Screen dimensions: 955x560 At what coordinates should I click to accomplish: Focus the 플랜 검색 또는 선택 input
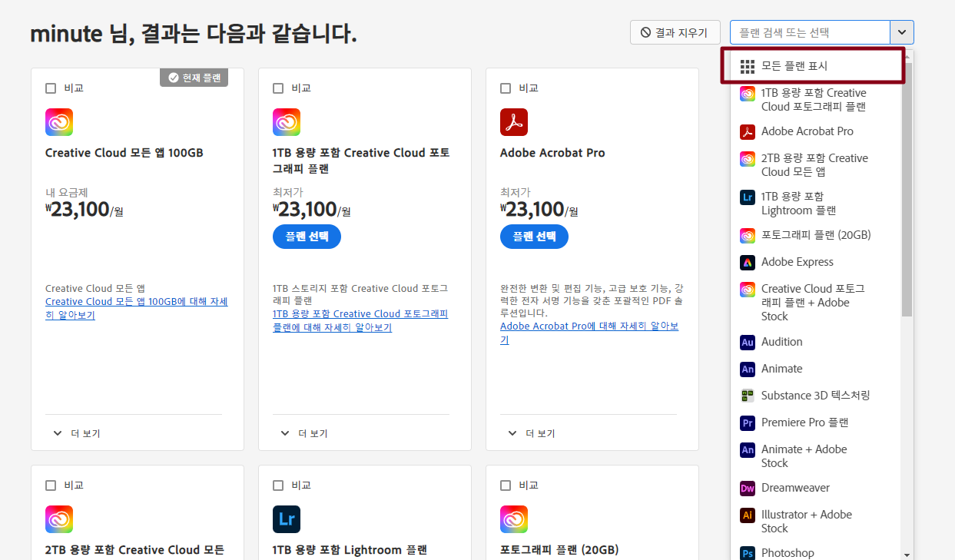coord(810,32)
